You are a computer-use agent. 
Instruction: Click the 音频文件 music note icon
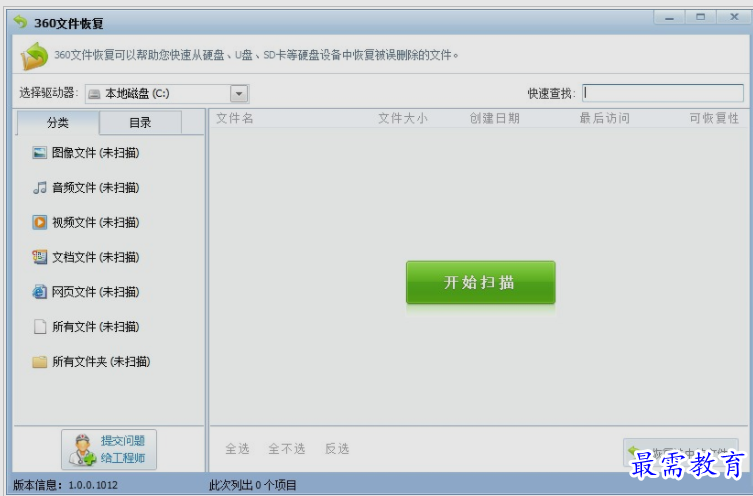pyautogui.click(x=39, y=187)
